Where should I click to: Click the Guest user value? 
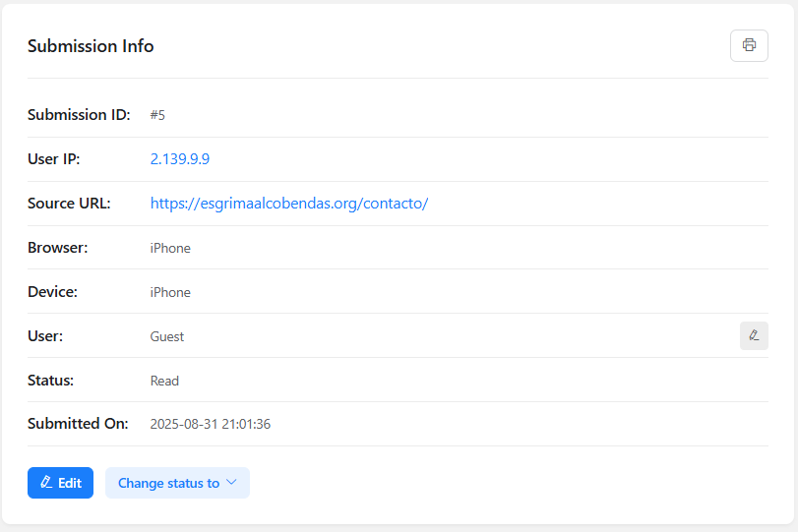pyautogui.click(x=167, y=336)
